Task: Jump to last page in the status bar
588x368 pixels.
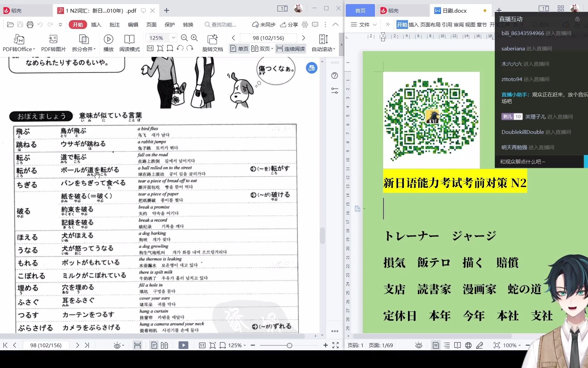Action: 87,345
